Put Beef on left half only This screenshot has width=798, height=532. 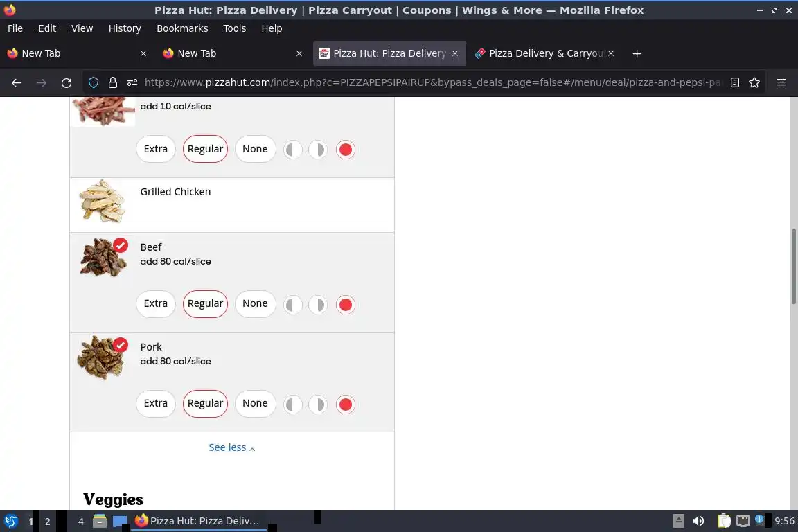point(292,305)
